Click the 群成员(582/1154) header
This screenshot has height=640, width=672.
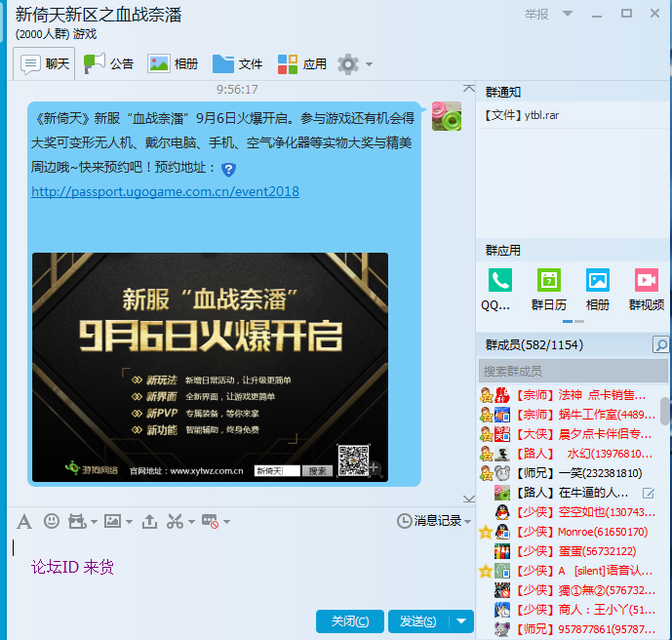(534, 344)
